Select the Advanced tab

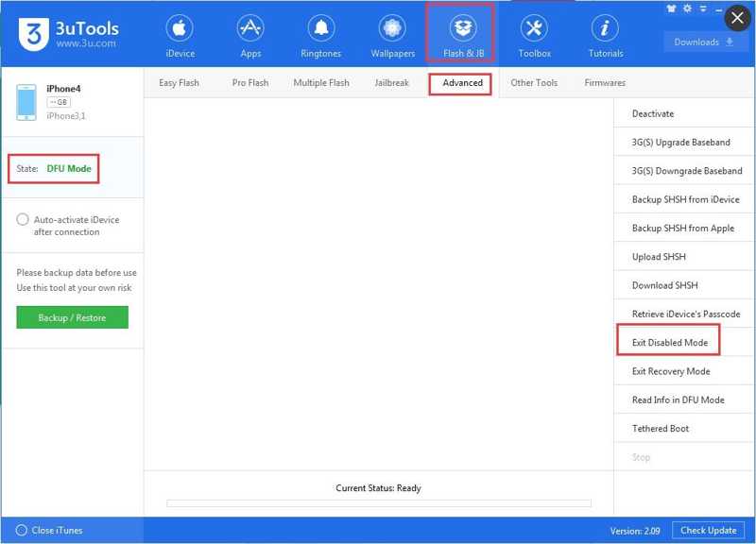[x=462, y=83]
